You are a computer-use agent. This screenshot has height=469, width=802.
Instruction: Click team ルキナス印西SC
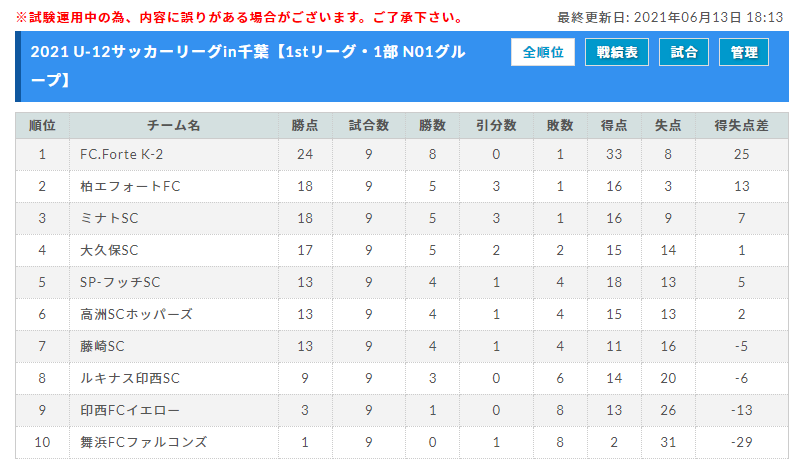tap(130, 378)
